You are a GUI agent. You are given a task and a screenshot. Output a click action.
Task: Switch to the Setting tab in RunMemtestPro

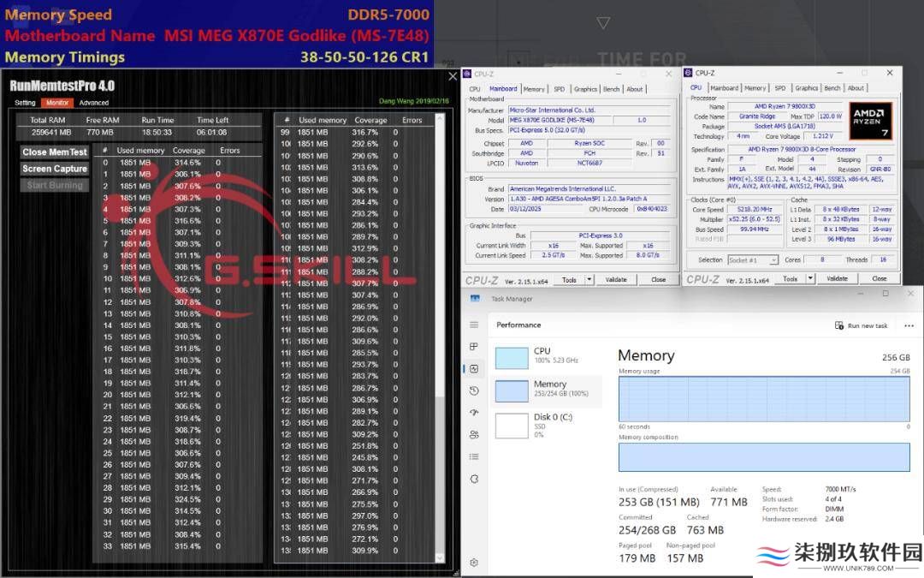tap(25, 103)
